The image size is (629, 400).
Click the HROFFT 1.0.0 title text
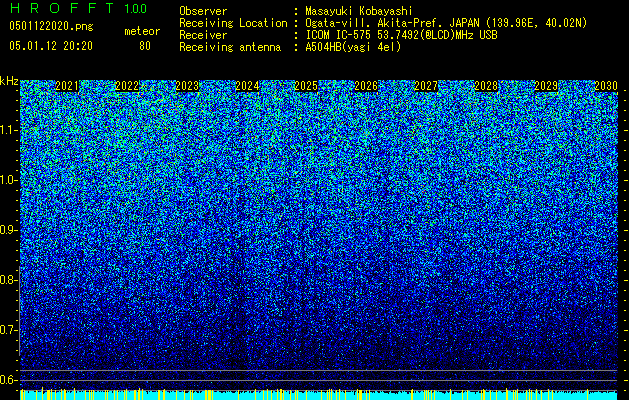(x=78, y=8)
